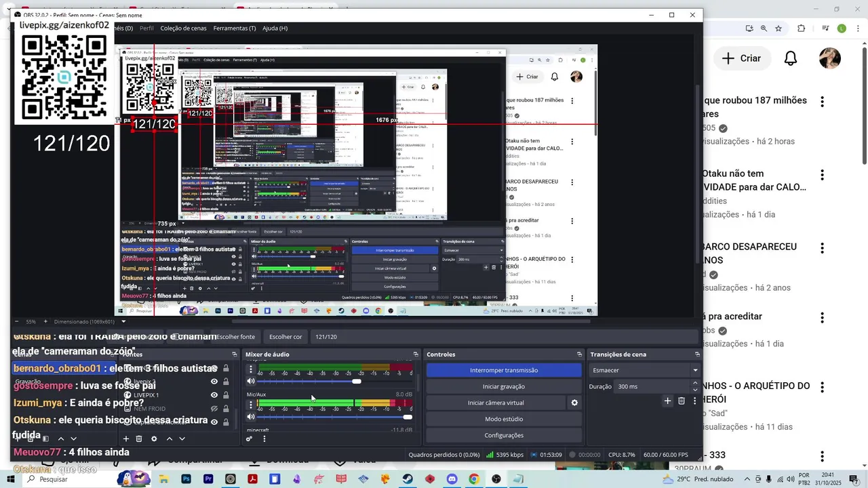Viewport: 868px width, 488px height.
Task: Click Iniciar câmera virtual button
Action: tap(496, 403)
